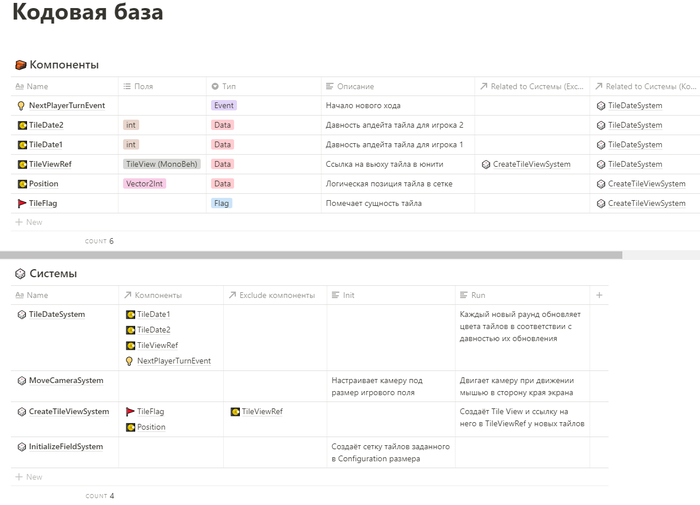Open CreateTileViewSystem relation link in TileViewRef row

pyautogui.click(x=531, y=164)
